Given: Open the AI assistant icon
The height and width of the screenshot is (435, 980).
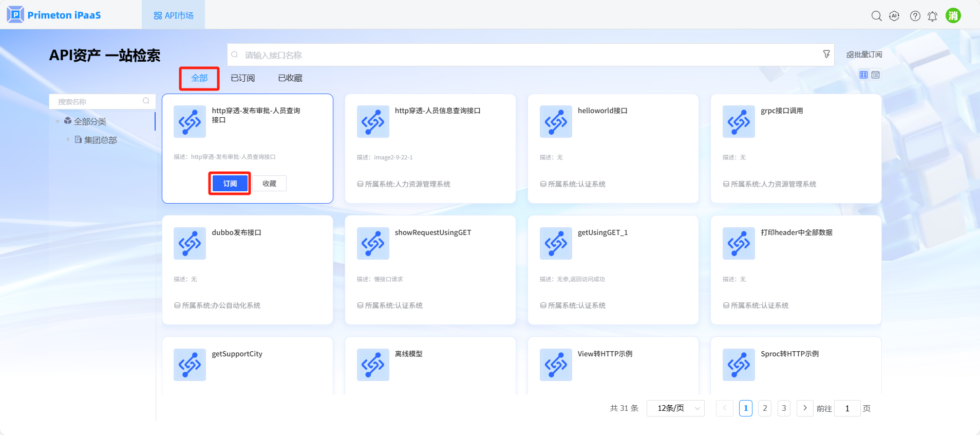Looking at the screenshot, I should [x=894, y=16].
